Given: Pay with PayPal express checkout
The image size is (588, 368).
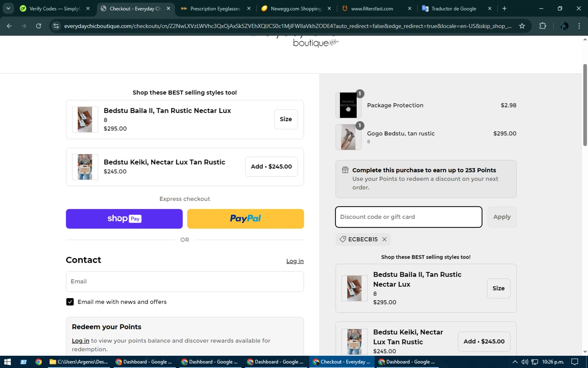Looking at the screenshot, I should click(245, 219).
